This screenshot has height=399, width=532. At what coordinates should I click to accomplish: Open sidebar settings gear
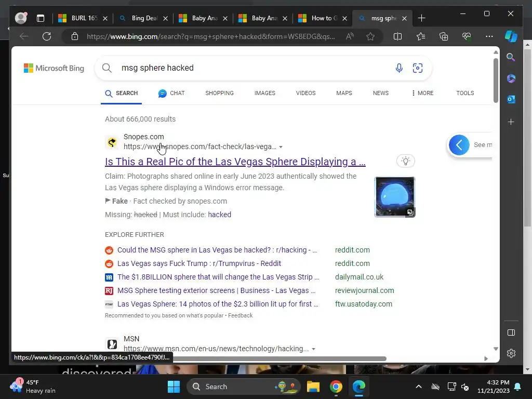click(511, 353)
